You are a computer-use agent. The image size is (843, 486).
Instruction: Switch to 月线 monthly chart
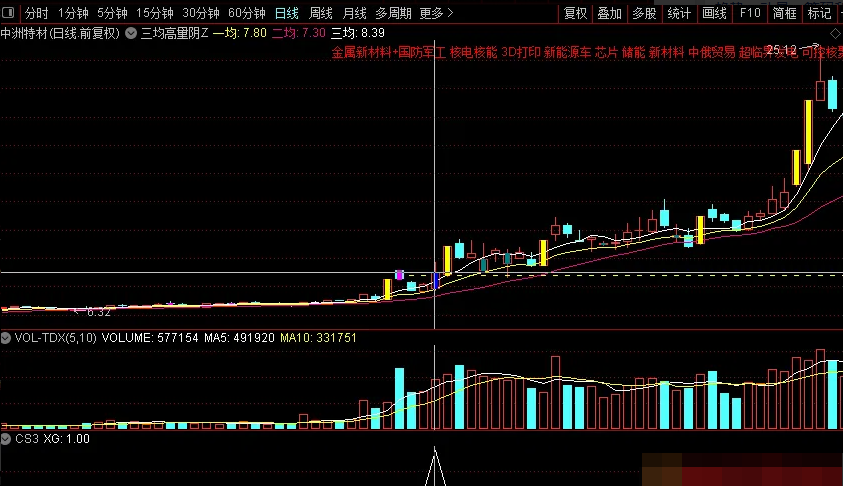[x=354, y=13]
